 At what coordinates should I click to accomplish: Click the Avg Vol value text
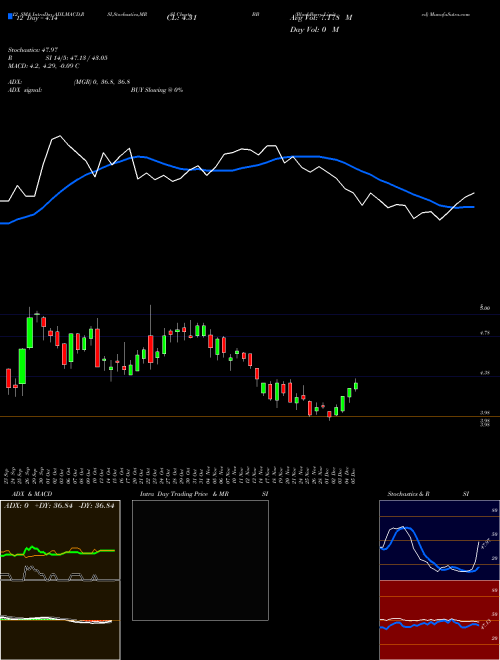click(321, 18)
